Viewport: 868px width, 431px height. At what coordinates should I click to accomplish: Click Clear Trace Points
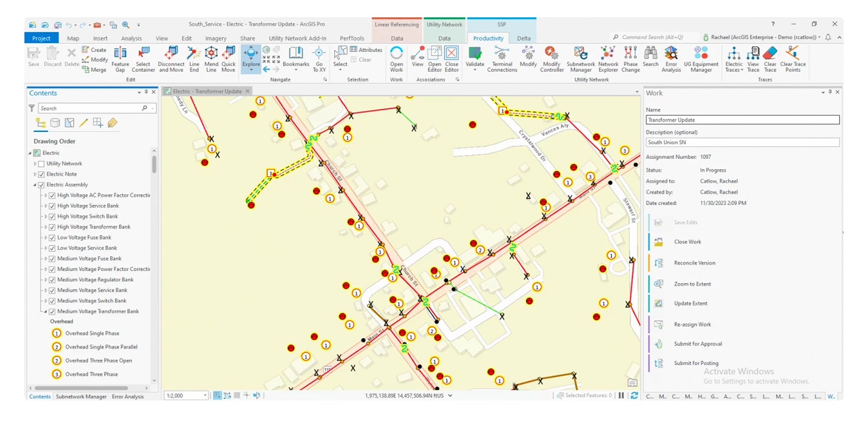click(x=793, y=59)
